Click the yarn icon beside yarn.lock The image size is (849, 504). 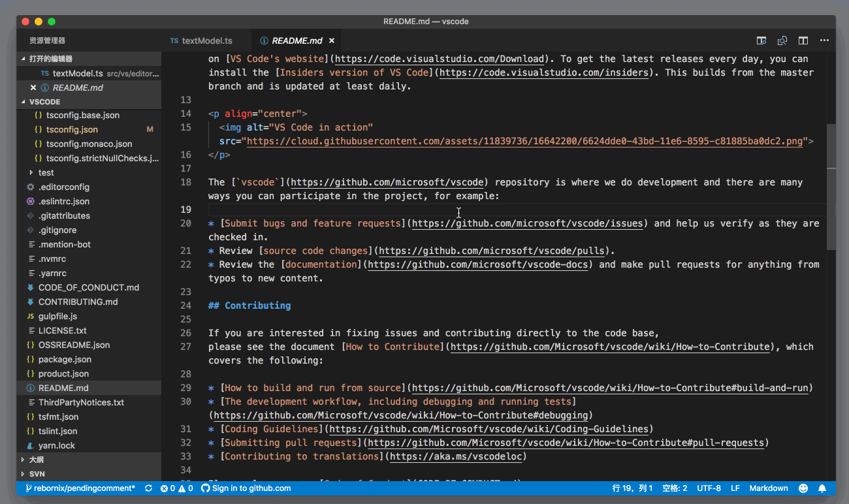pyautogui.click(x=31, y=445)
